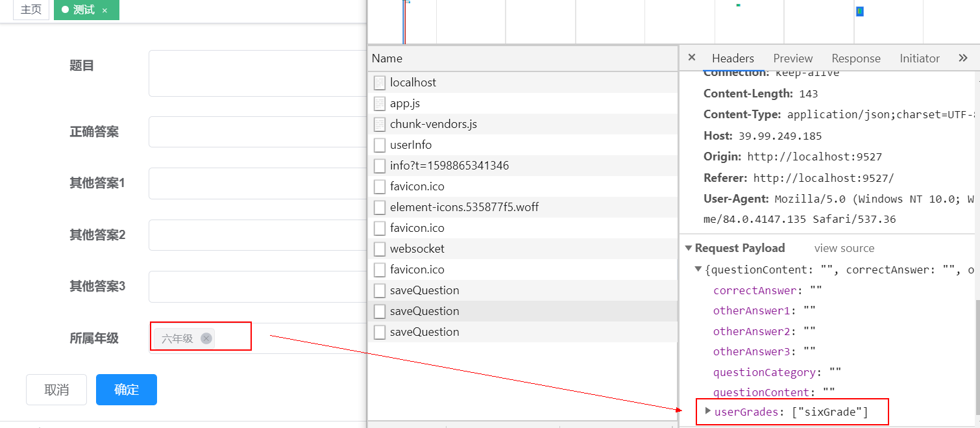Collapse the payload JSON object triangle

point(698,269)
